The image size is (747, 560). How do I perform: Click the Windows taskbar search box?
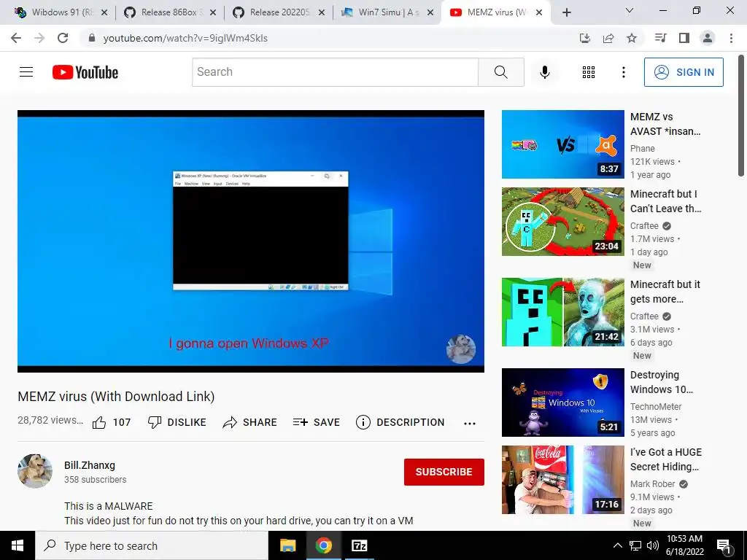coord(152,545)
